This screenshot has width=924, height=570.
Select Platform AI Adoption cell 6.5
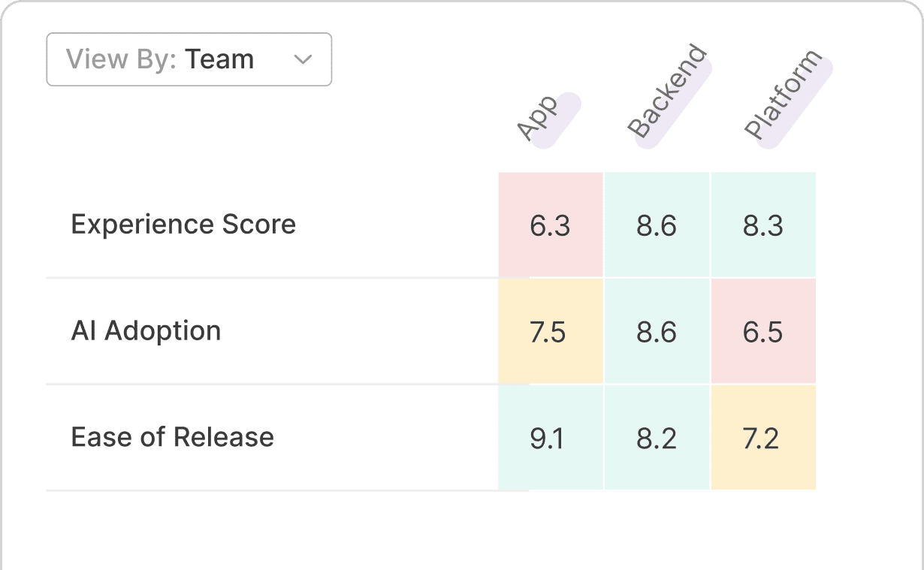(x=763, y=331)
